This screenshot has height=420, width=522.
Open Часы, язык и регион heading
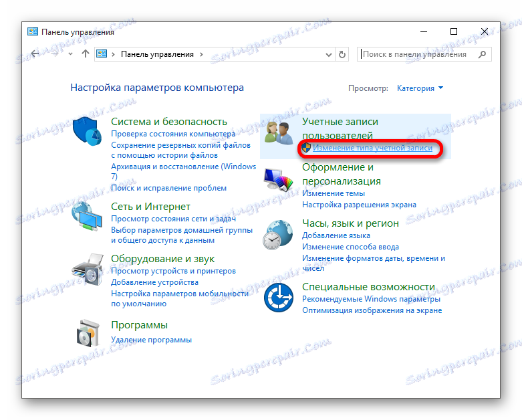pyautogui.click(x=350, y=223)
